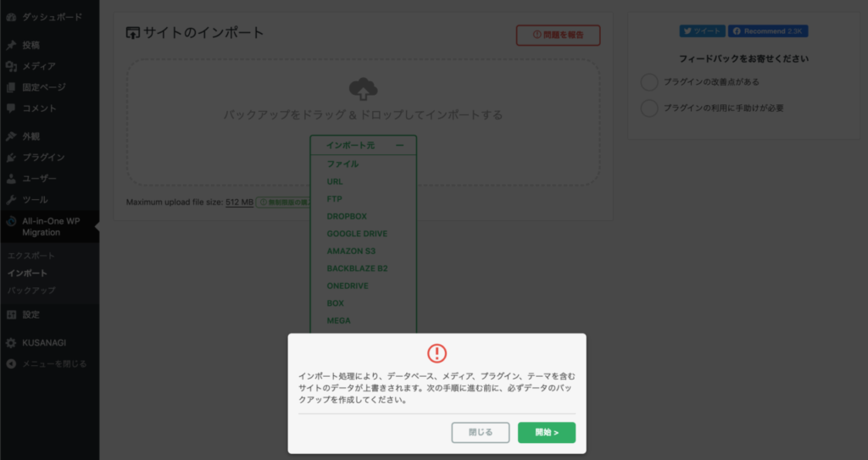The image size is (868, 460).
Task: Click the 無制限版 upgrade button
Action: [x=283, y=202]
